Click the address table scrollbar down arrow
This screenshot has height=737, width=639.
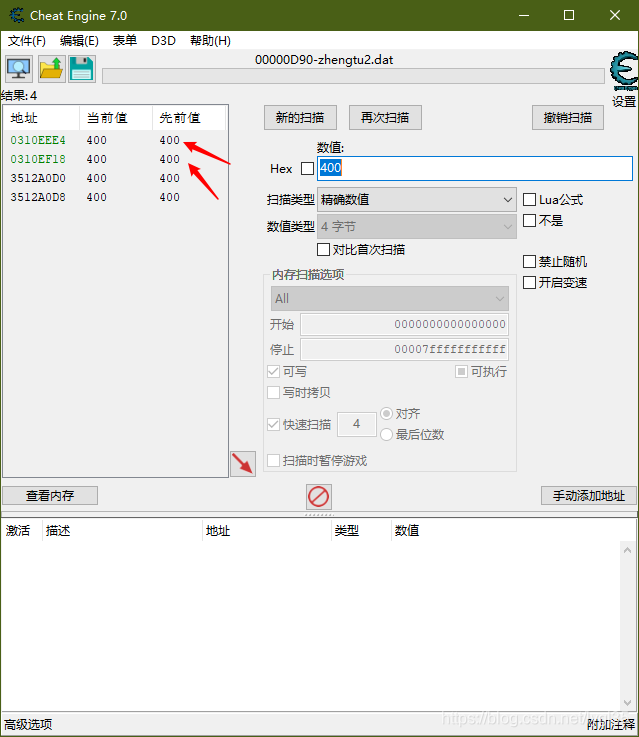[x=628, y=703]
